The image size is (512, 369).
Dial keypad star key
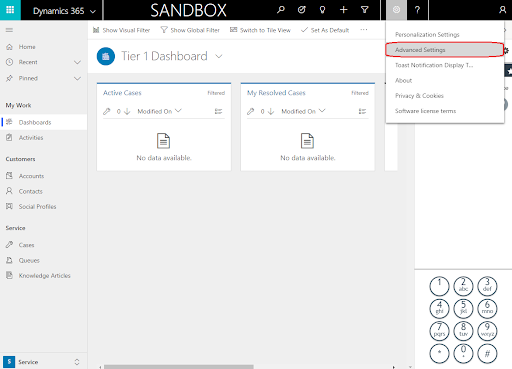439,353
